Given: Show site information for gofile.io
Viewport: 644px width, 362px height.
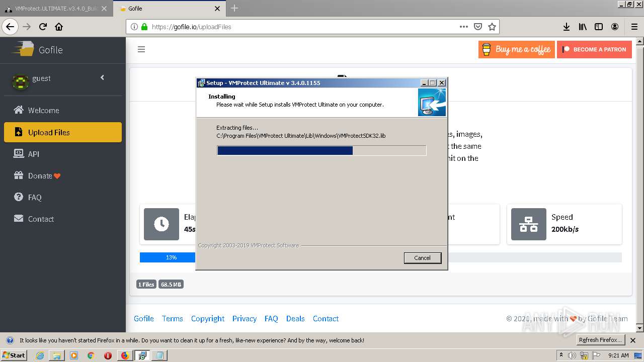Looking at the screenshot, I should (x=134, y=27).
